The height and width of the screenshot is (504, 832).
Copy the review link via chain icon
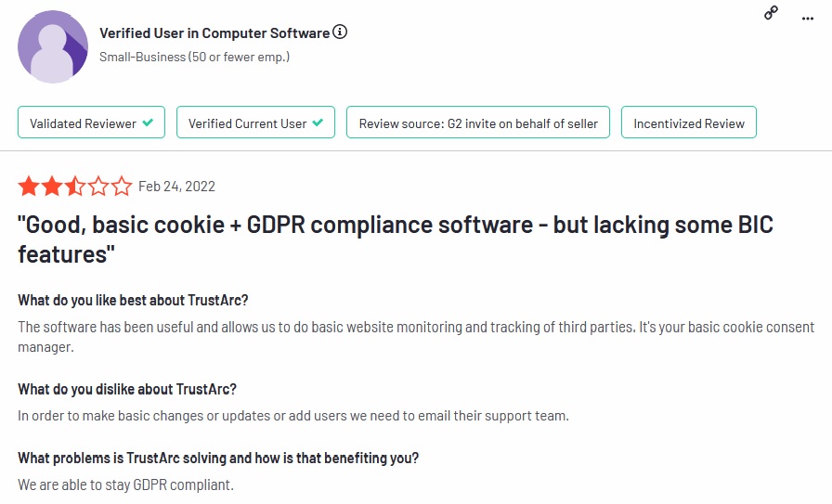click(x=771, y=13)
